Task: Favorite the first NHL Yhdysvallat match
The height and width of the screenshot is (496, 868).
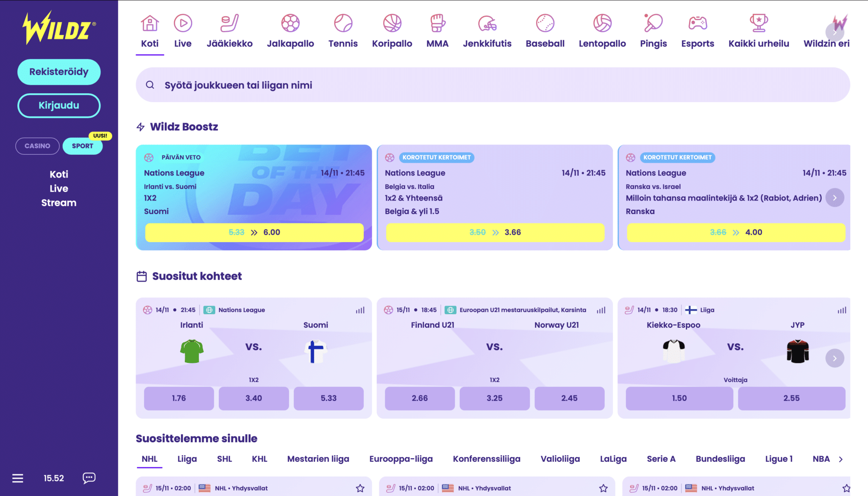Action: click(360, 488)
